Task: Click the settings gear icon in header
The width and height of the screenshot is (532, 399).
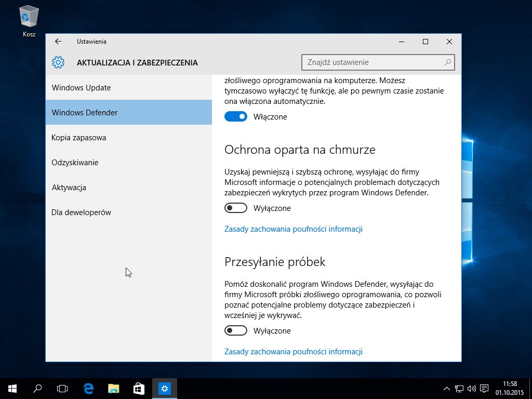Action: pyautogui.click(x=58, y=62)
